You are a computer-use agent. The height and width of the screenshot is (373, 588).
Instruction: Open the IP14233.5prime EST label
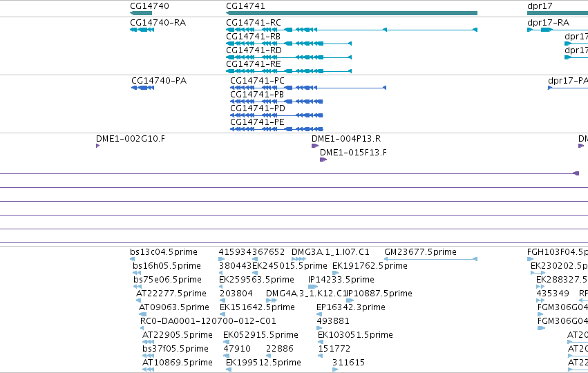341,280
